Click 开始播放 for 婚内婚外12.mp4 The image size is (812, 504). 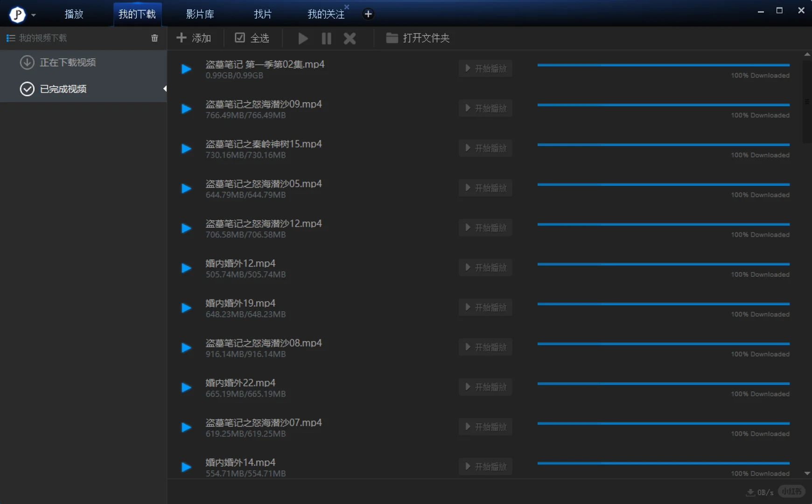[485, 267]
